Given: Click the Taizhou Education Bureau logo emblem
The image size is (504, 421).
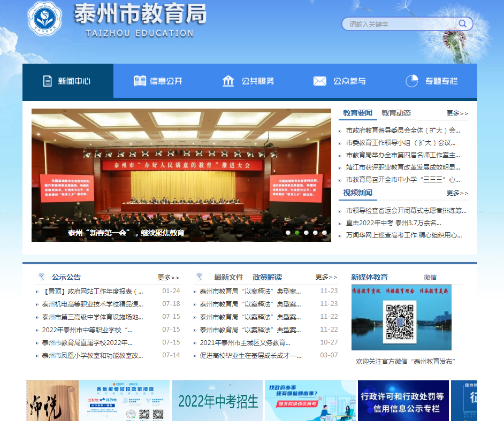Looking at the screenshot, I should [x=44, y=18].
